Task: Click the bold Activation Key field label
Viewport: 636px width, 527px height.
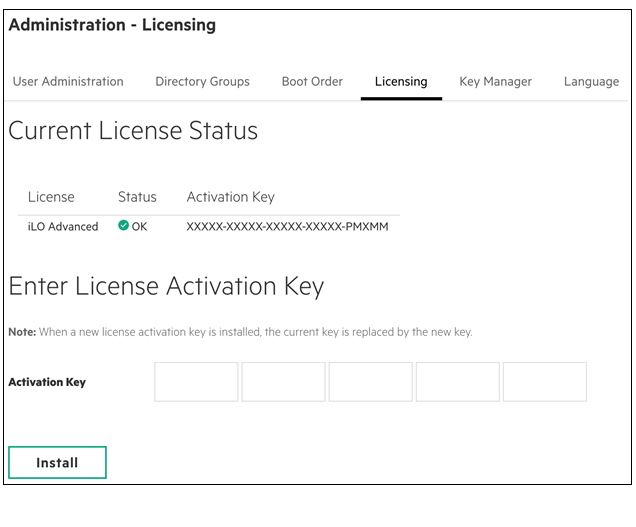Action: point(47,382)
